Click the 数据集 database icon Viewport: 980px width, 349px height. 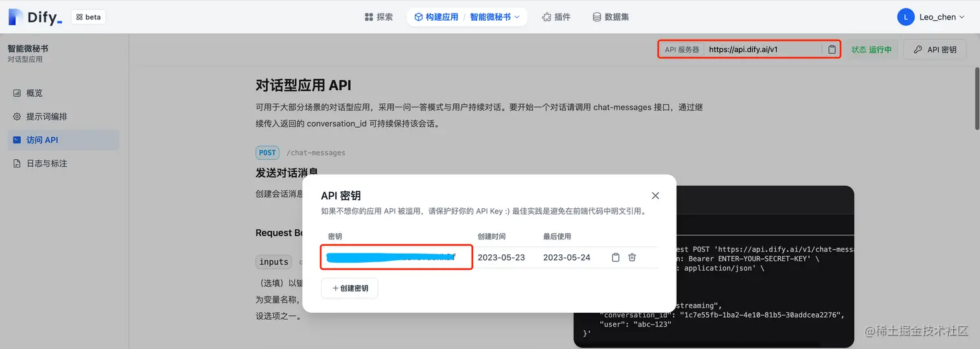597,17
